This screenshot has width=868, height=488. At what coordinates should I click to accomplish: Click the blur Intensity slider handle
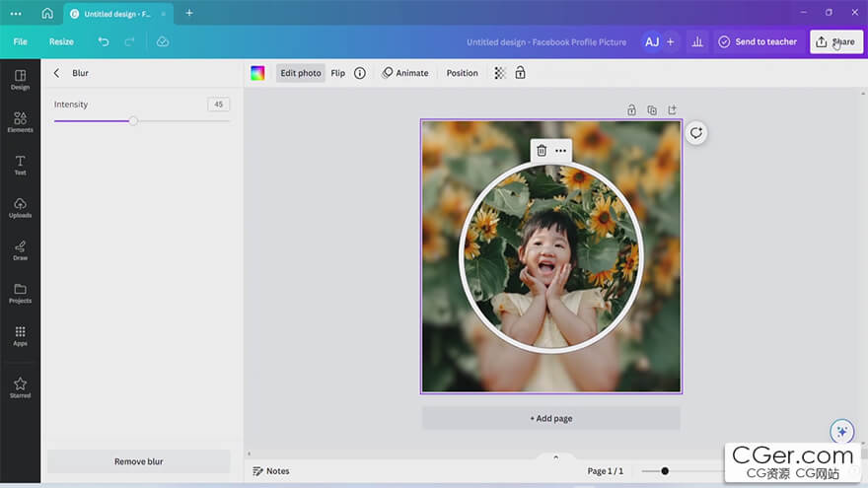click(133, 120)
